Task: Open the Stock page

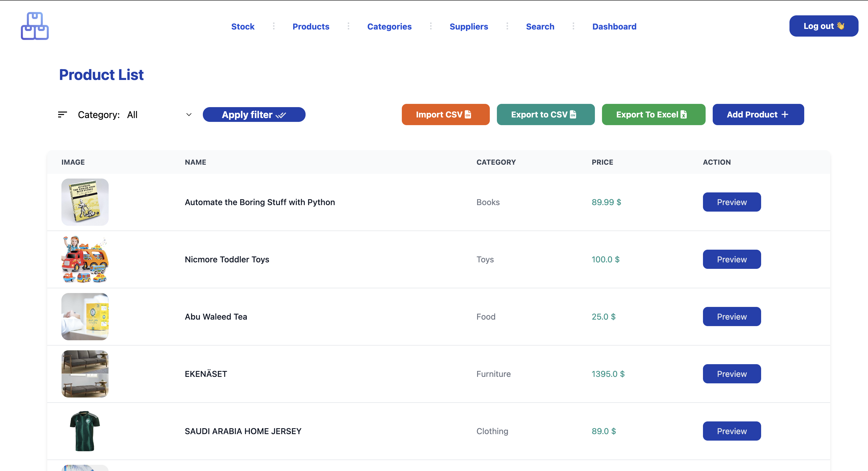Action: click(243, 26)
